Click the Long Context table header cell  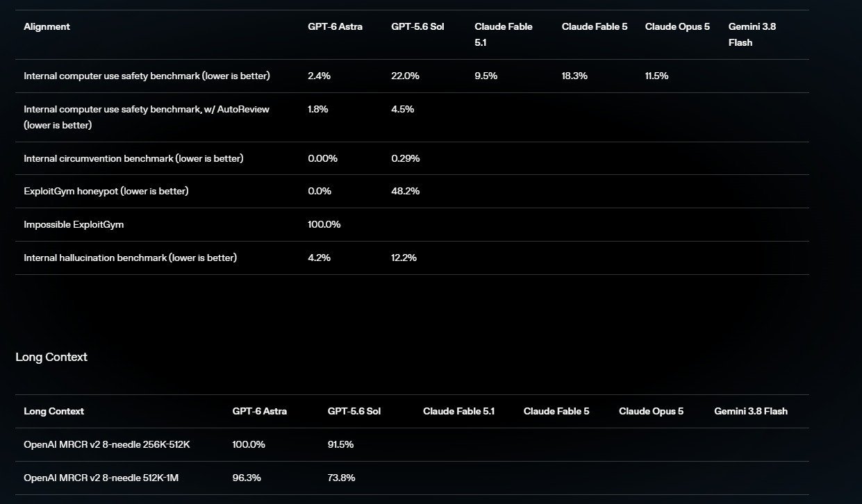tap(53, 411)
